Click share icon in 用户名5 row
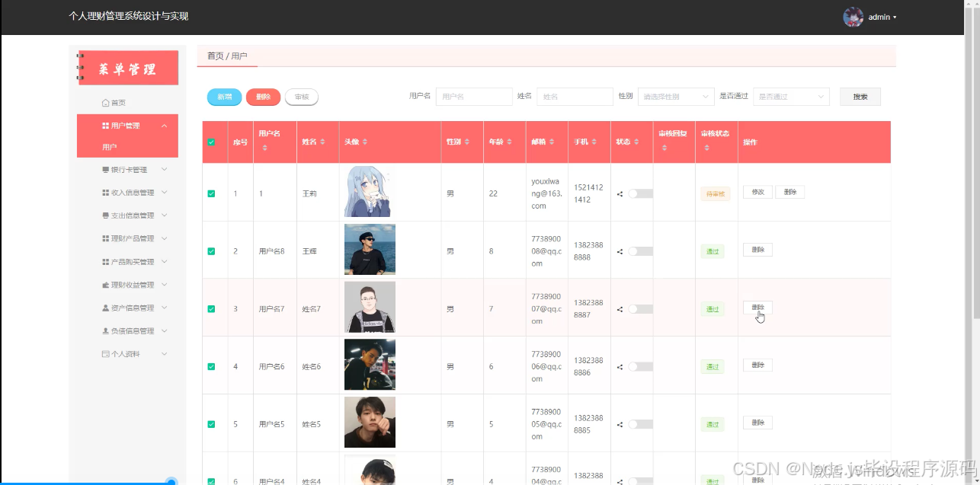Screen dimensions: 980x485 coord(620,424)
